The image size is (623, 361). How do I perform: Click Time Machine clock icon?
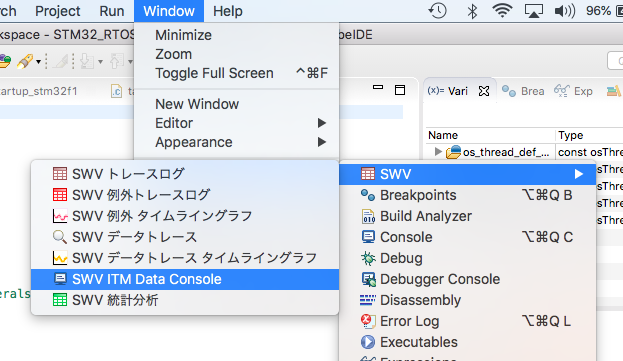[438, 11]
